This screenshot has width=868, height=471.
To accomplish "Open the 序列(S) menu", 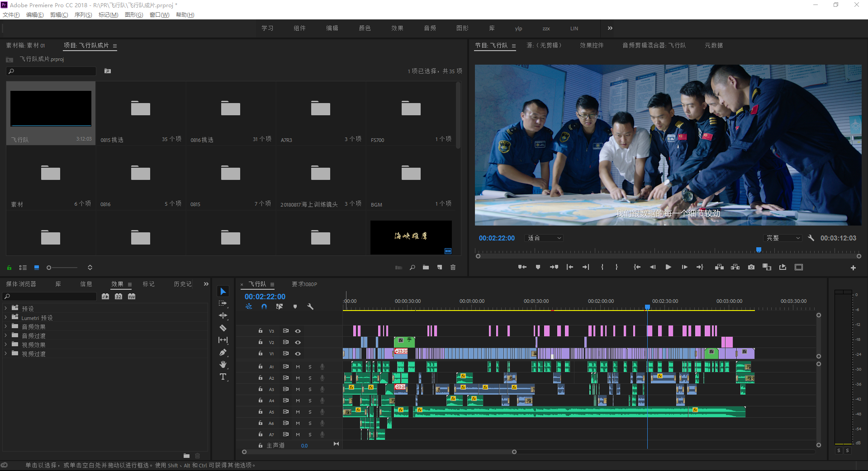I will (x=83, y=15).
